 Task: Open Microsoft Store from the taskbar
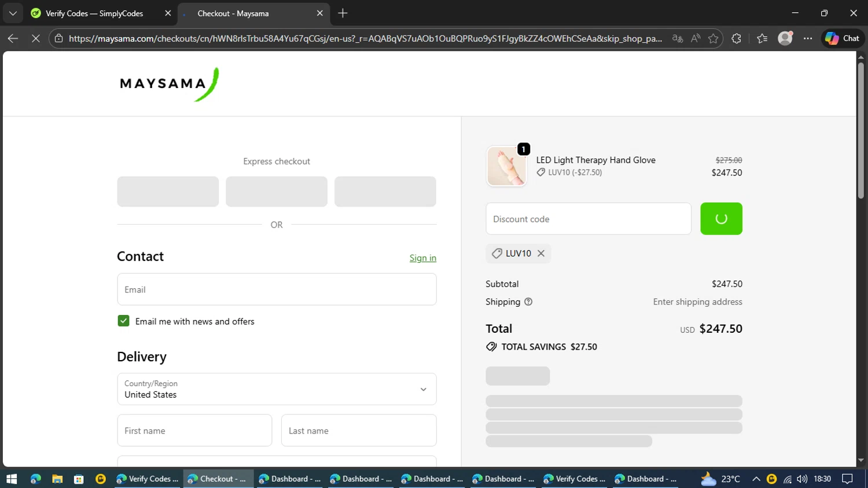click(79, 479)
